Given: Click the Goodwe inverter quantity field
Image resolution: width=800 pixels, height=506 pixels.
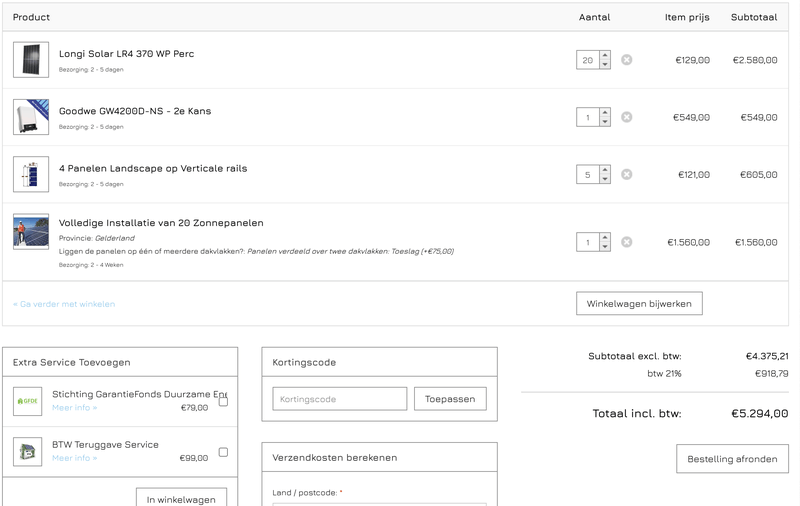Looking at the screenshot, I should pos(588,117).
